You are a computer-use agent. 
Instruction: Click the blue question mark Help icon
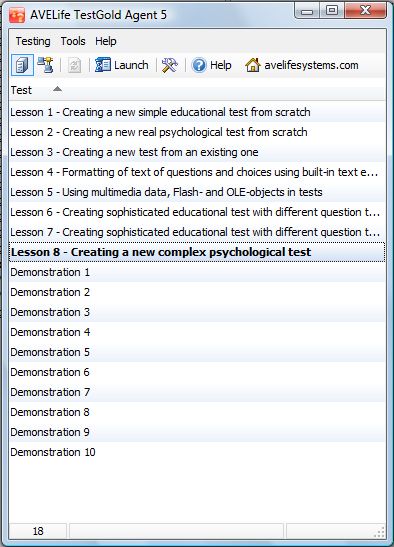199,65
